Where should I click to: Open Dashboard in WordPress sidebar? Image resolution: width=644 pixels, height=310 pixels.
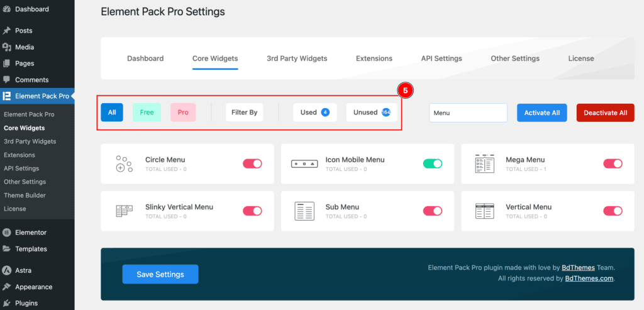(x=32, y=9)
